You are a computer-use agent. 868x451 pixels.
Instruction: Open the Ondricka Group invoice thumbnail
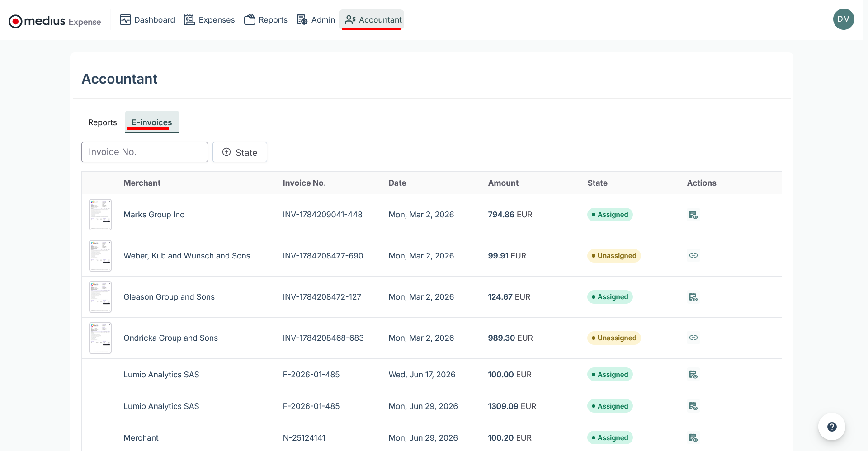pyautogui.click(x=100, y=338)
